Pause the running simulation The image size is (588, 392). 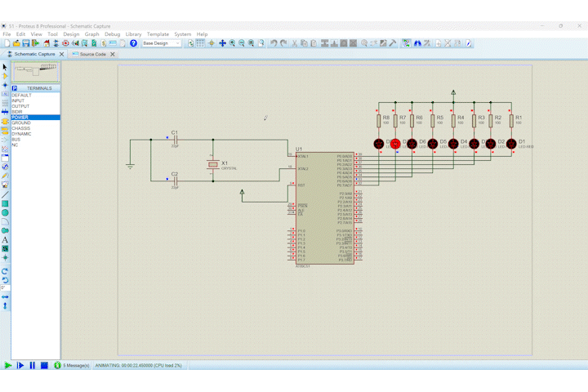tap(33, 365)
